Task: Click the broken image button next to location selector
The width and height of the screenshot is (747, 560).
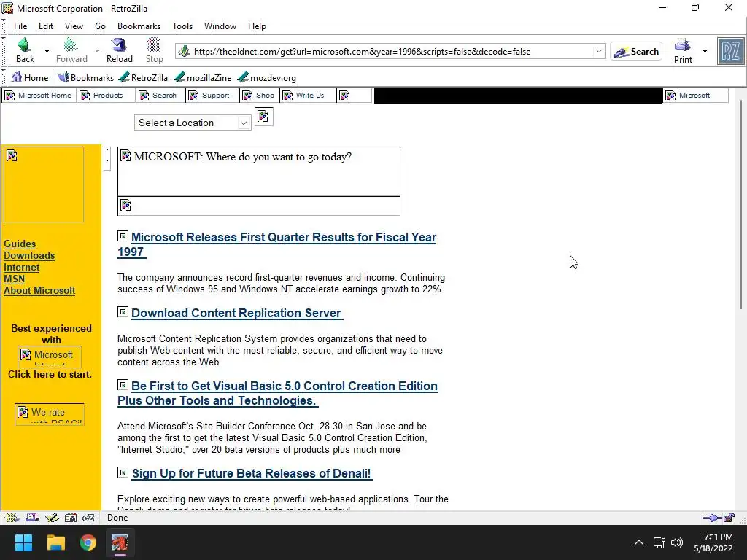Action: coord(263,117)
